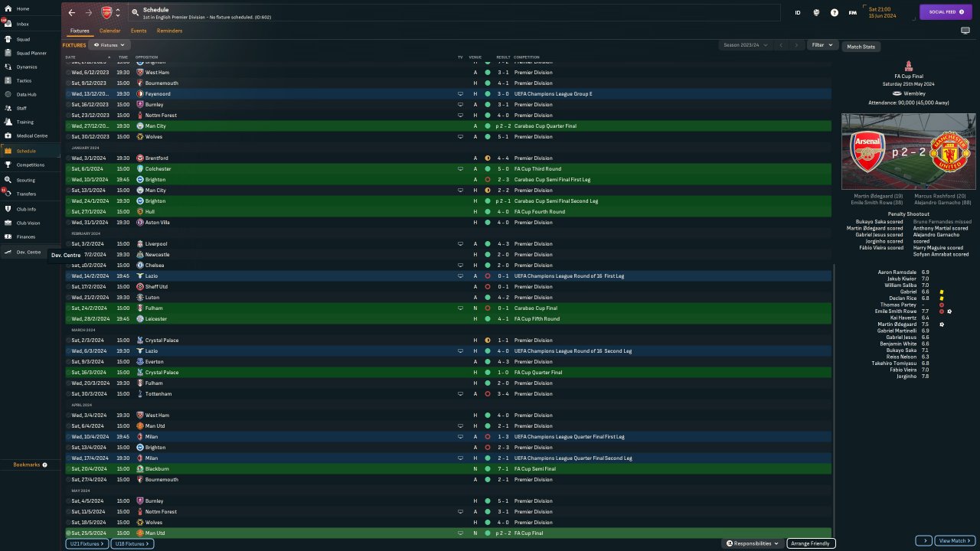Viewport: 980px width, 551px height.
Task: Open the help question mark icon
Action: pyautogui.click(x=834, y=13)
